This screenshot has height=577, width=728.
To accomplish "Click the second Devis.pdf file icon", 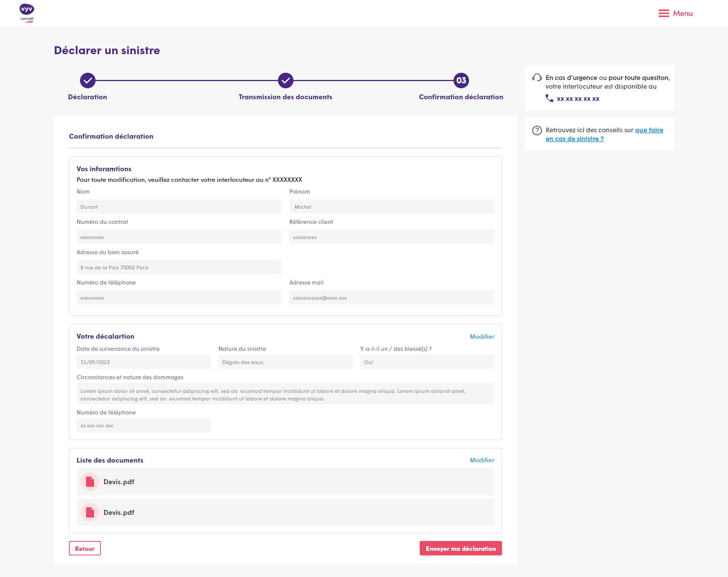I will [x=90, y=512].
